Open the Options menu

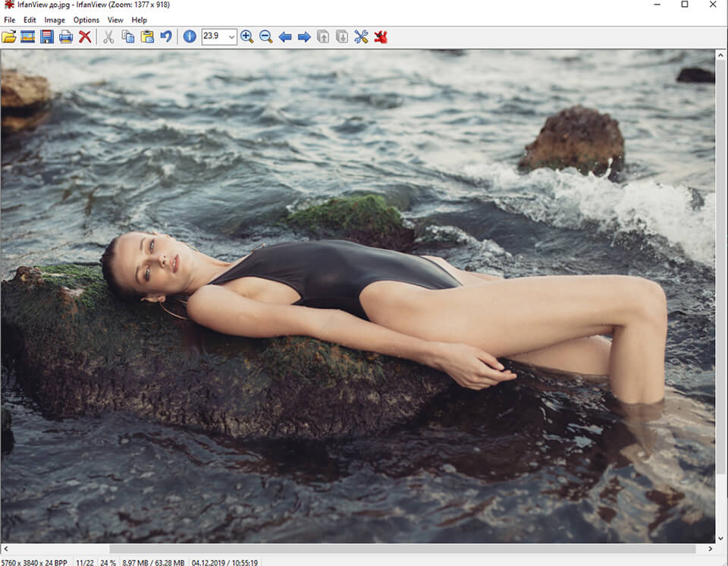point(86,20)
